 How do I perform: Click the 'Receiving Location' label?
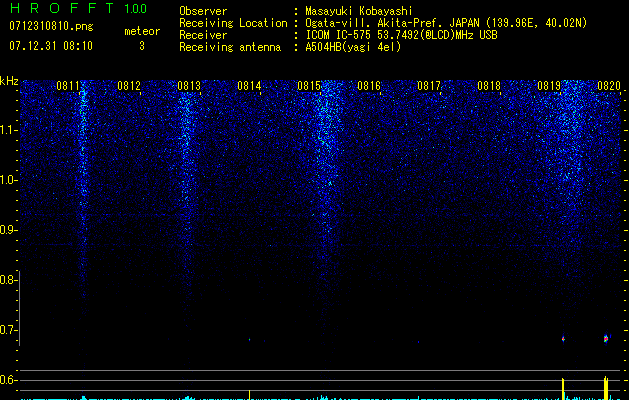click(233, 23)
